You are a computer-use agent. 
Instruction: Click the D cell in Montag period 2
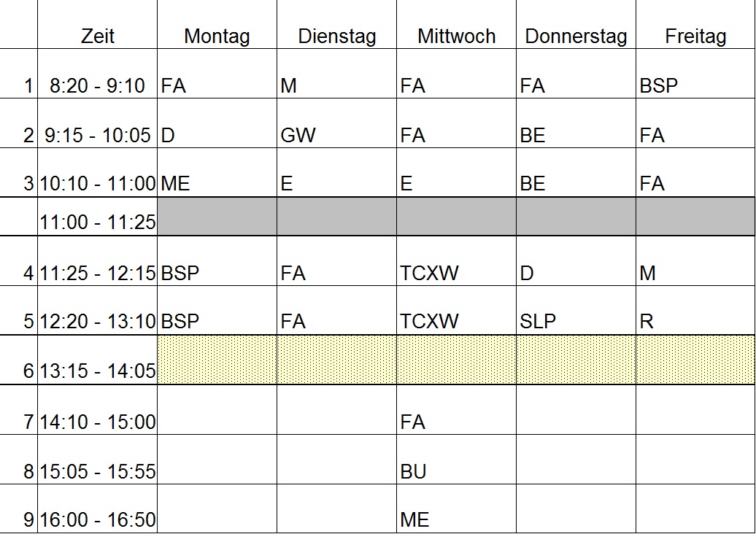click(x=217, y=123)
